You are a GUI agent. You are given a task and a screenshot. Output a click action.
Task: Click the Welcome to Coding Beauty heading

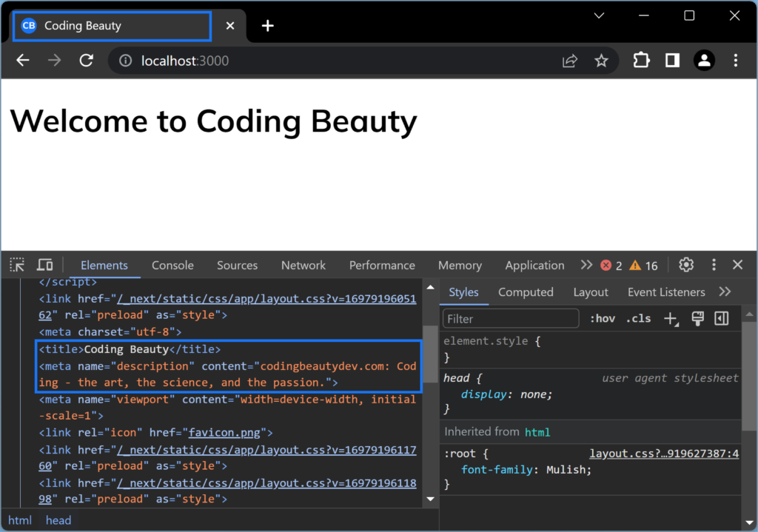pyautogui.click(x=214, y=121)
